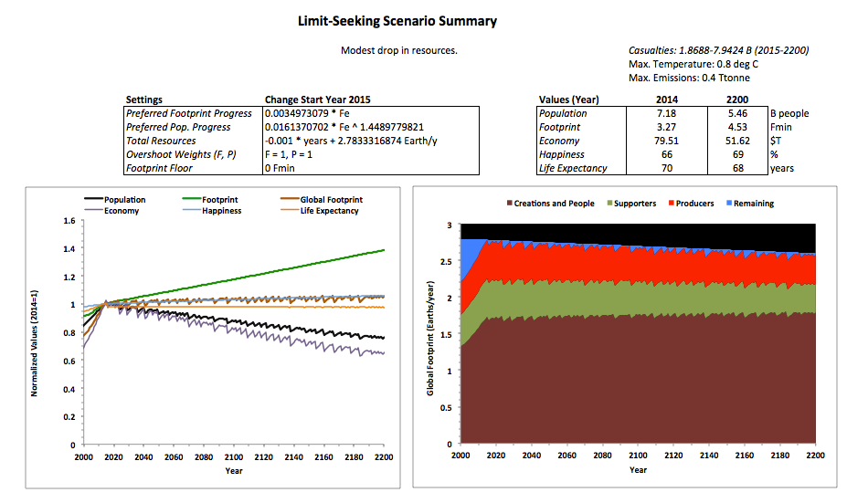Select the Casualties text line
The width and height of the screenshot is (868, 503).
click(x=718, y=50)
